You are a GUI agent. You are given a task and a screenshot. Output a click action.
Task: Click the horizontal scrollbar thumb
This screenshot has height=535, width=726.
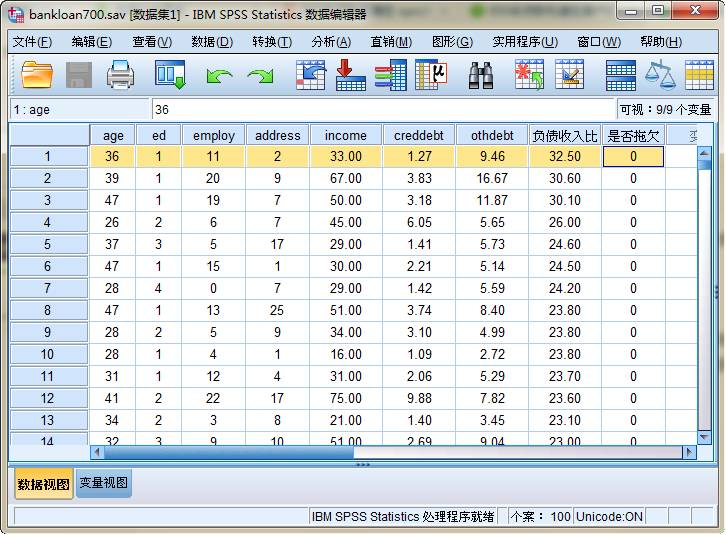pyautogui.click(x=229, y=452)
